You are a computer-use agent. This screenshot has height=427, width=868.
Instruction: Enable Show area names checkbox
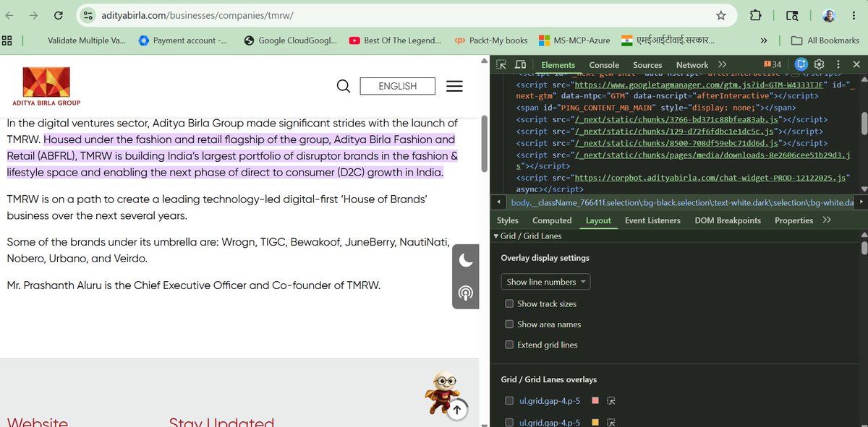pyautogui.click(x=509, y=324)
